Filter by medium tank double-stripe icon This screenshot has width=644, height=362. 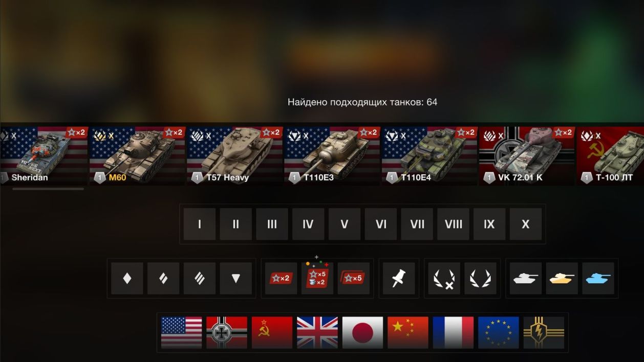click(163, 278)
